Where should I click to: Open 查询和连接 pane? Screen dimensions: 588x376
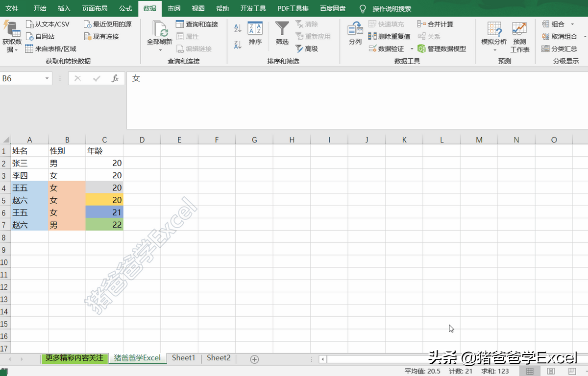197,24
